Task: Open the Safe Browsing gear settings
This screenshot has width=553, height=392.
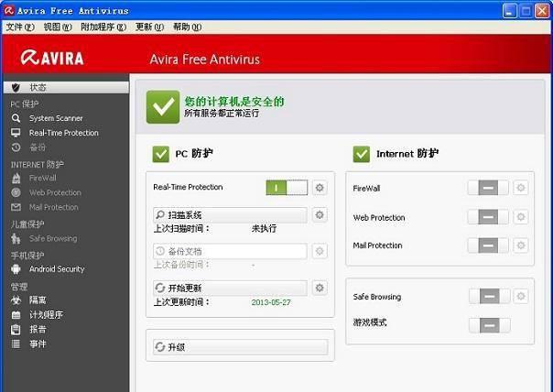Action: pyautogui.click(x=521, y=297)
